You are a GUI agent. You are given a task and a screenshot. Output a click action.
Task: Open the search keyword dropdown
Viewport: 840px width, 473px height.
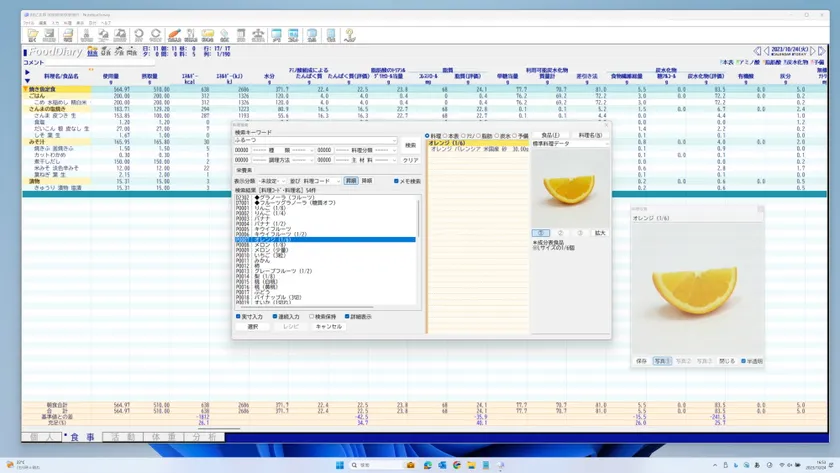394,141
